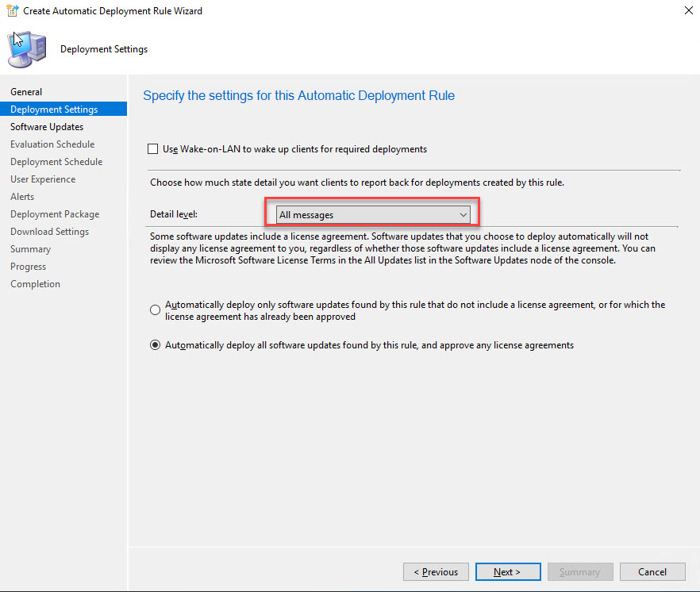Jump to Evaluation Schedule step

(x=52, y=144)
